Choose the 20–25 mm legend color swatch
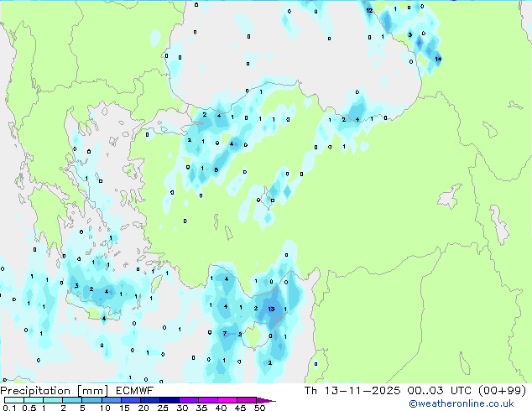532x411 pixels. 150,400
